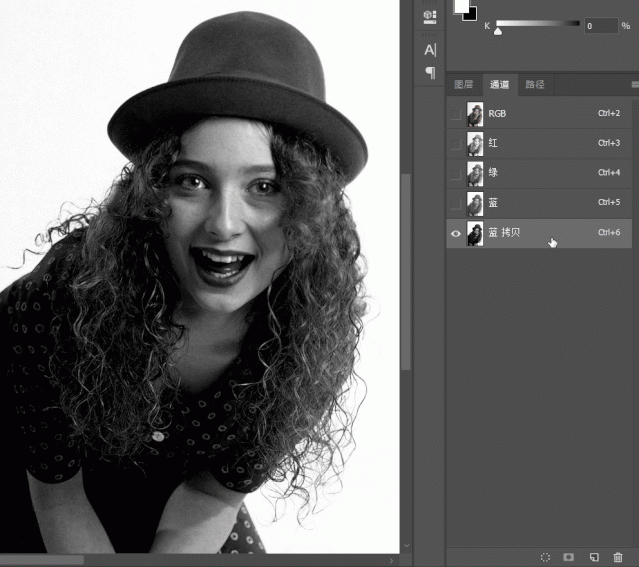Open the Paragraph panel icon

(x=430, y=72)
